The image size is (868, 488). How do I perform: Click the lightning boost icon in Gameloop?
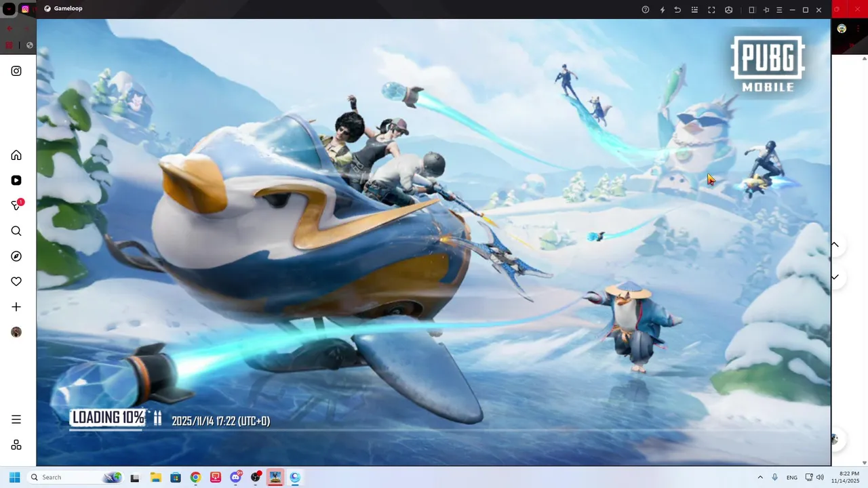[663, 9]
